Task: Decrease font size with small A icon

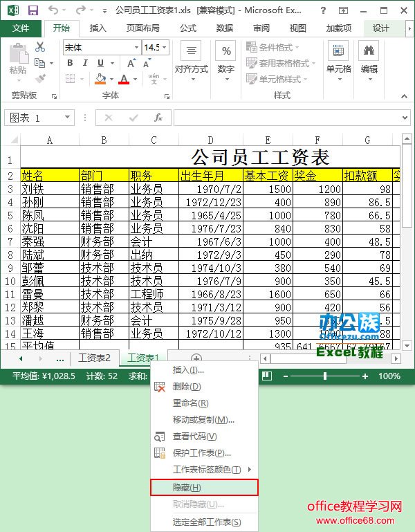Action: (x=147, y=63)
